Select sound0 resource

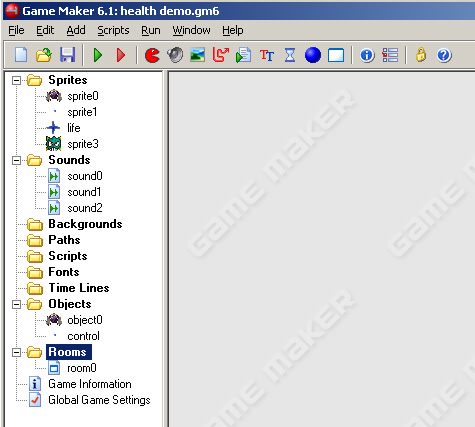point(85,176)
